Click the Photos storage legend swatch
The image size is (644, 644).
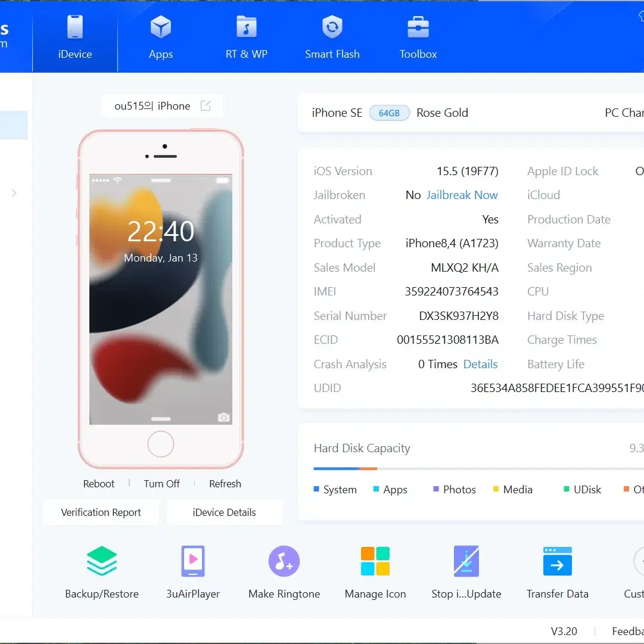436,489
